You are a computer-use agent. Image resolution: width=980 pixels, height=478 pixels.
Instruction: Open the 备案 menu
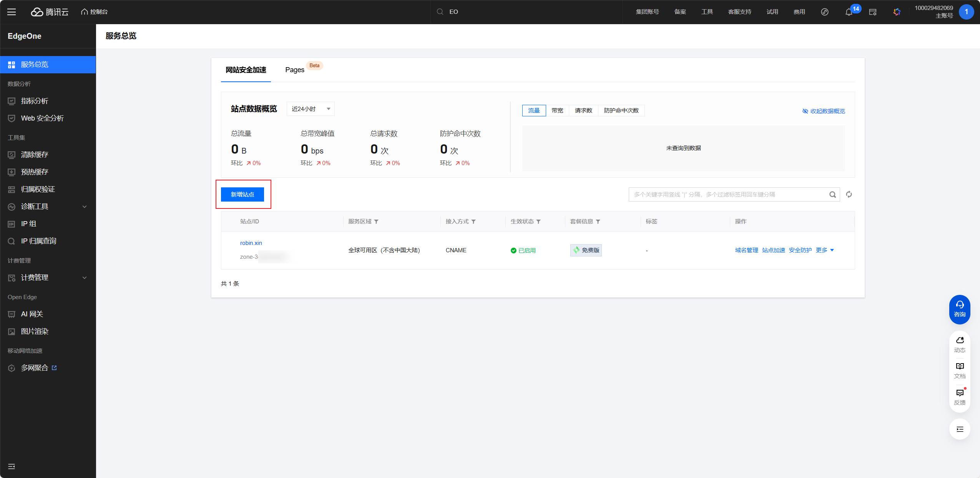pos(680,12)
